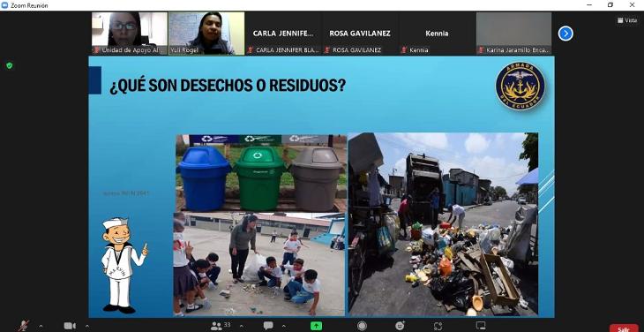Toggle the video camera on

70,326
